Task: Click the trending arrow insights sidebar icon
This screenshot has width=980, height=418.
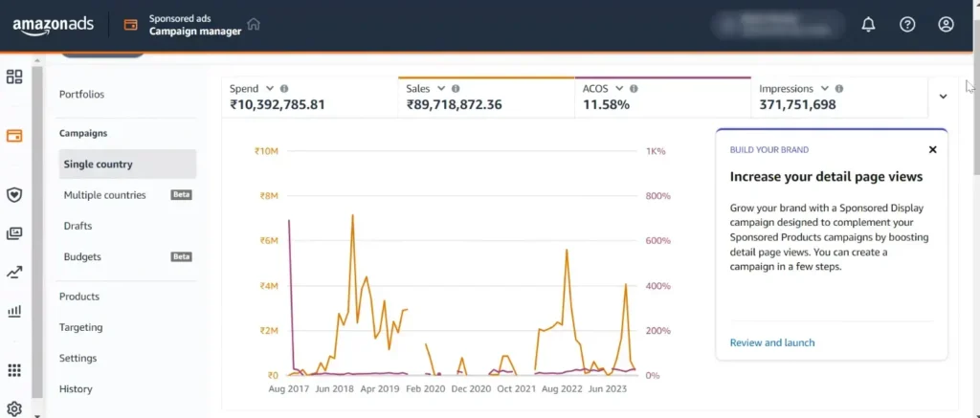Action: (14, 273)
